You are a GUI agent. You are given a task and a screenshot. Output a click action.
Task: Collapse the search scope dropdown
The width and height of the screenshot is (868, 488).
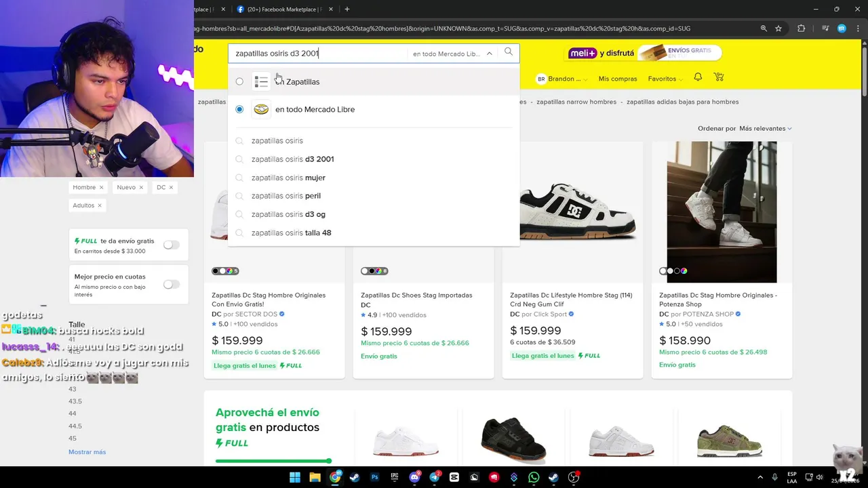tap(489, 54)
